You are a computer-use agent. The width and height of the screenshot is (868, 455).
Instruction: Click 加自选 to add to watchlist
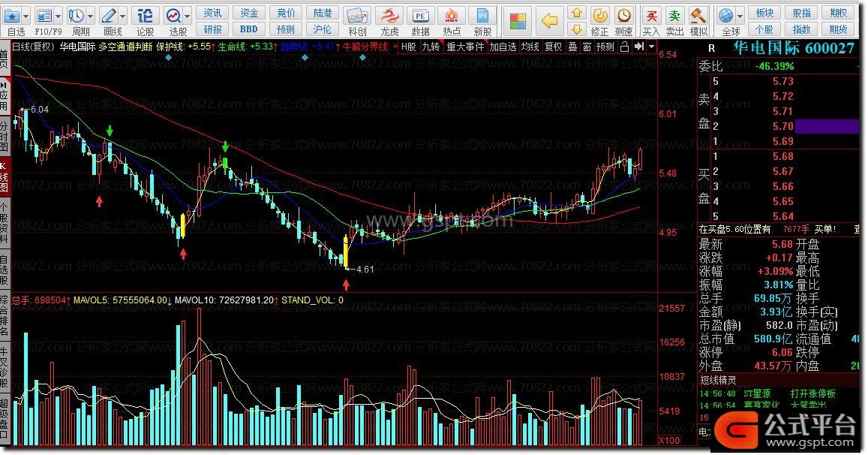click(503, 47)
